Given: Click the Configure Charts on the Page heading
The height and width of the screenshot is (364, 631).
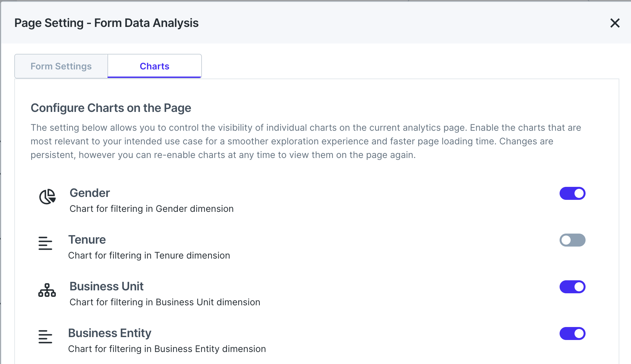Looking at the screenshot, I should [x=111, y=108].
